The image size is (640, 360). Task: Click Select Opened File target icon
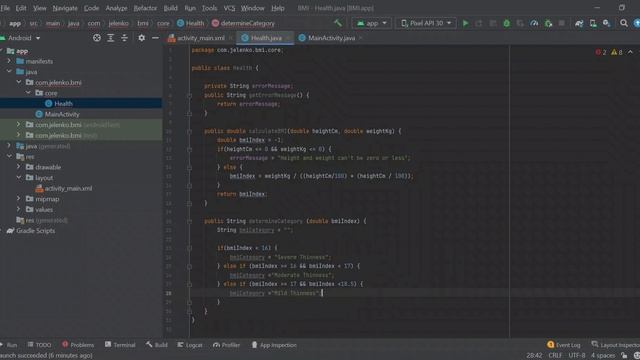click(x=97, y=38)
